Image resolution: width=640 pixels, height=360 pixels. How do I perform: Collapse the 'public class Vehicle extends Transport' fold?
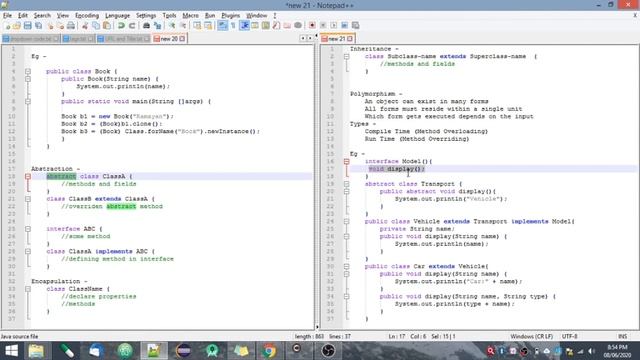pos(347,222)
